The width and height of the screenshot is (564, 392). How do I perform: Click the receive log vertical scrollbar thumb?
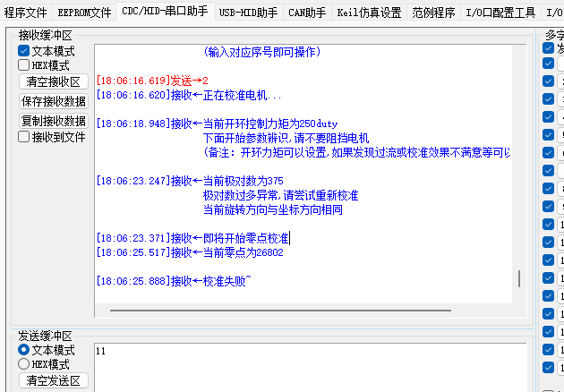pyautogui.click(x=519, y=278)
